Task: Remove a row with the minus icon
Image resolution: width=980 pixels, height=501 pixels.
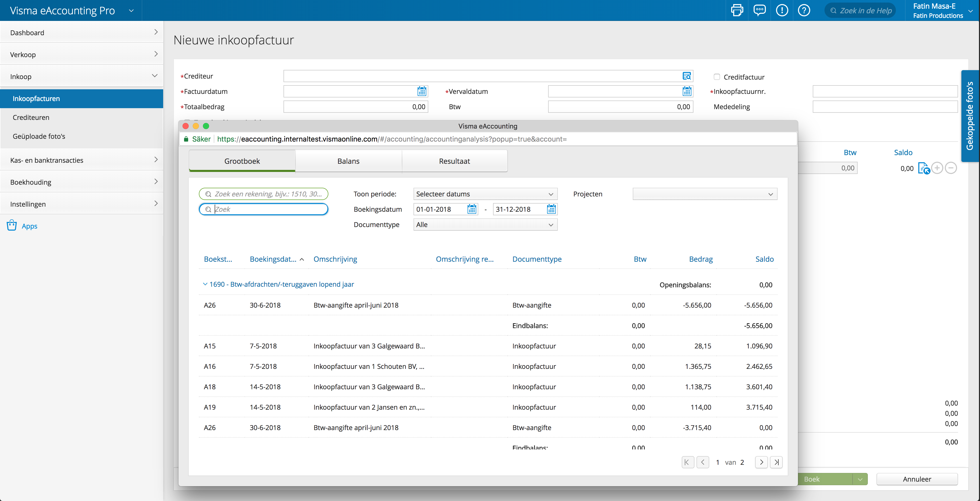Action: click(951, 168)
